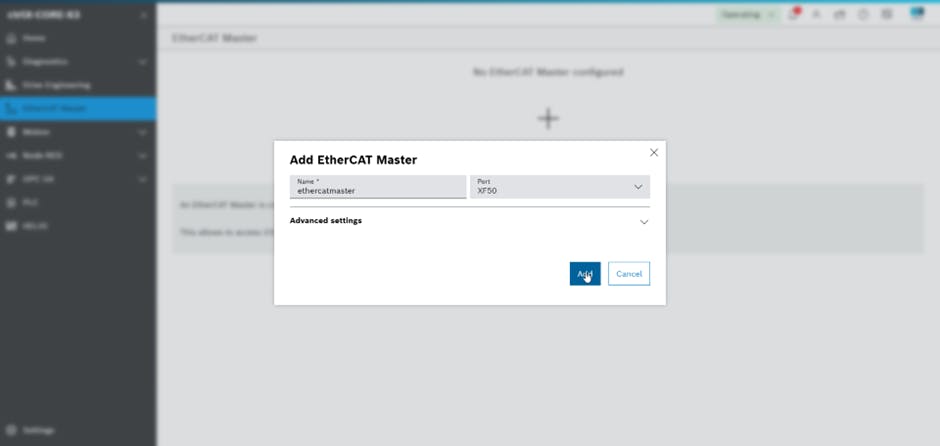
Task: Open the Node-RED sidebar entry
Action: coord(42,156)
